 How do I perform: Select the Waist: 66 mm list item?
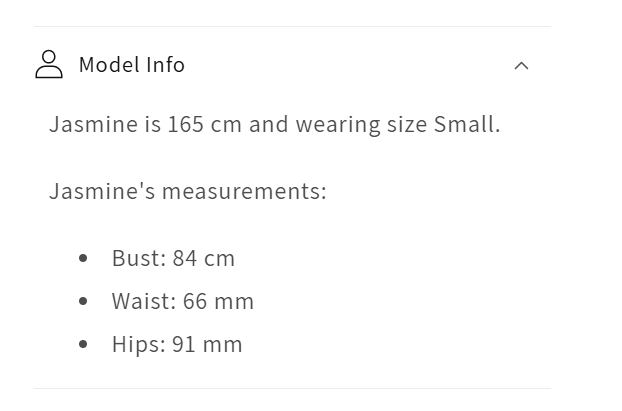point(183,301)
